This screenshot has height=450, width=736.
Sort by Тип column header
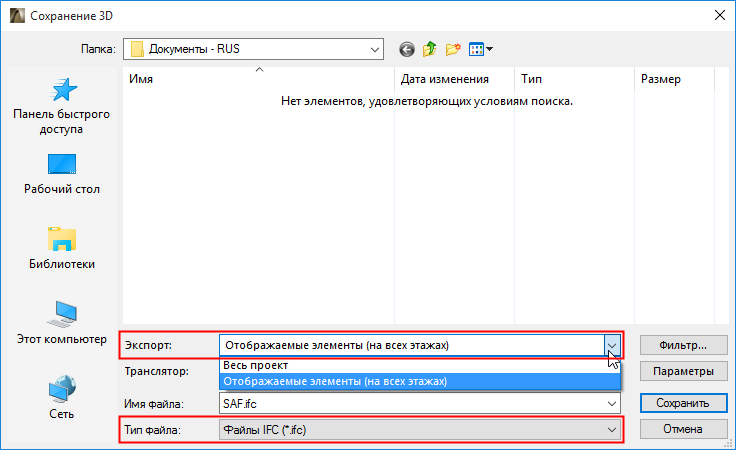(575, 79)
